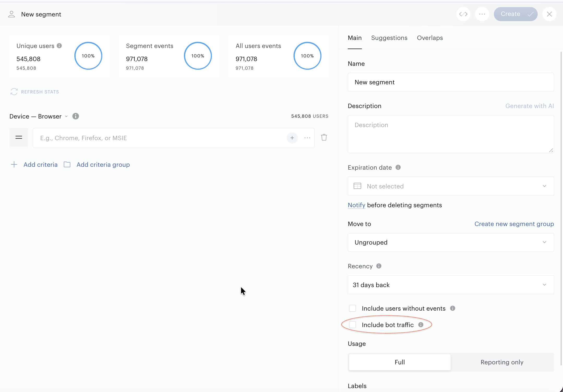Image resolution: width=563 pixels, height=392 pixels.
Task: Click the Unique users info icon
Action: click(x=59, y=46)
